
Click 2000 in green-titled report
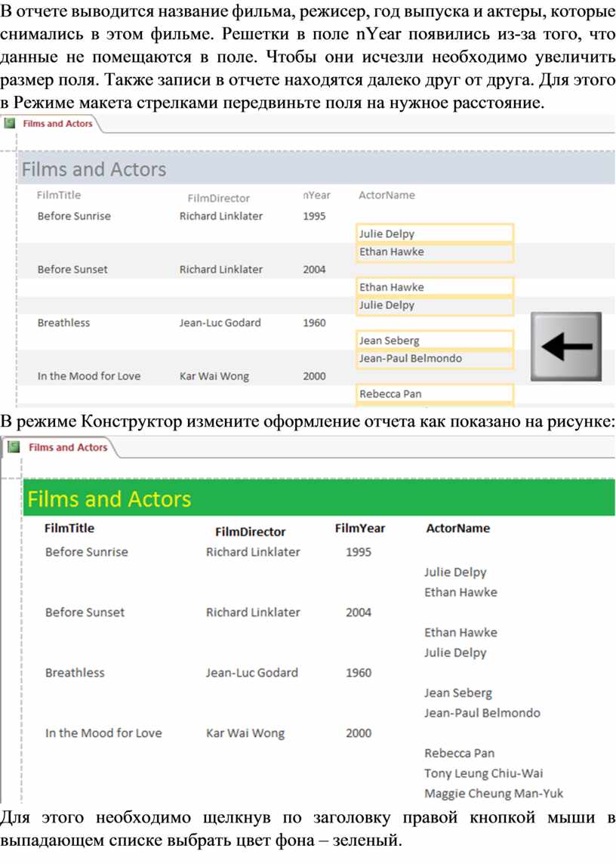[x=358, y=733]
